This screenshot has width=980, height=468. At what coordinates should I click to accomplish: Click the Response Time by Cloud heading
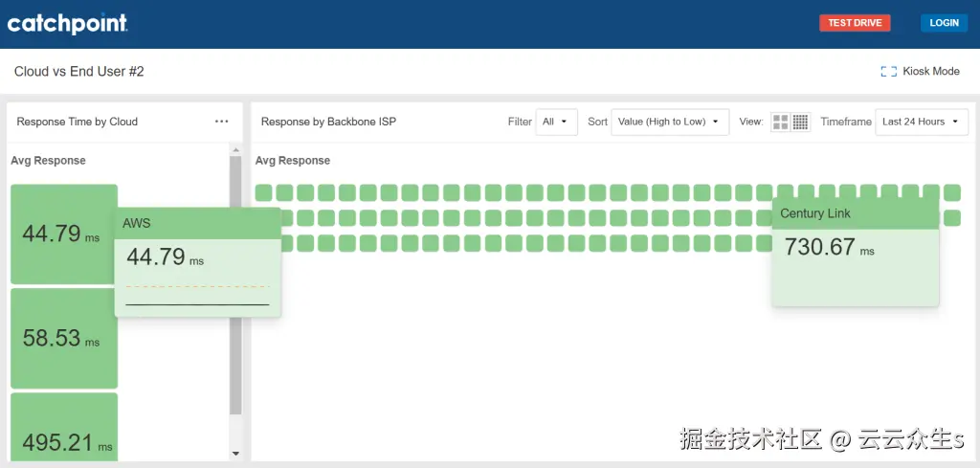coord(77,122)
